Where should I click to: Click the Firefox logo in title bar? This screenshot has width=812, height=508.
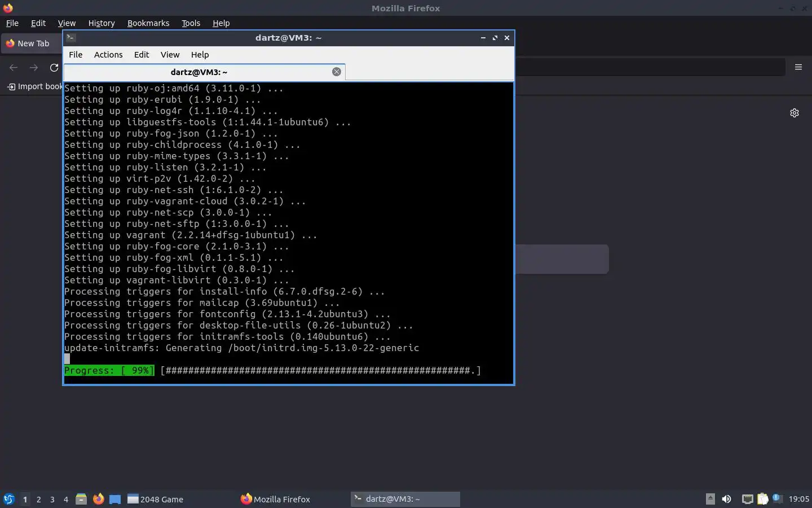(8, 8)
